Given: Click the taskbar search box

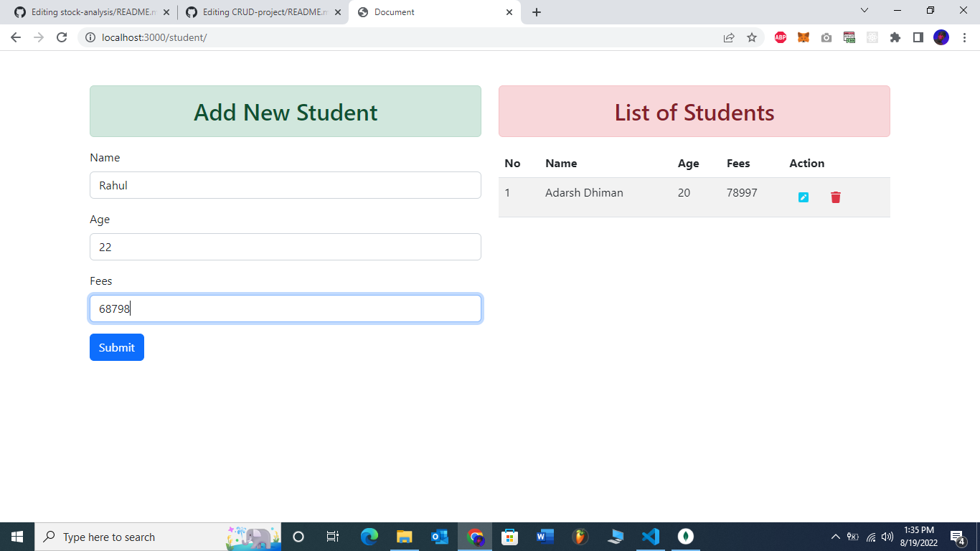Looking at the screenshot, I should [158, 537].
